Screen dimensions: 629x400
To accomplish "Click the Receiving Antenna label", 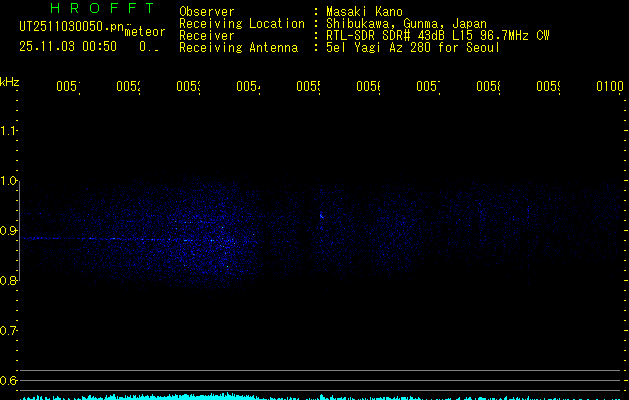I will click(238, 48).
